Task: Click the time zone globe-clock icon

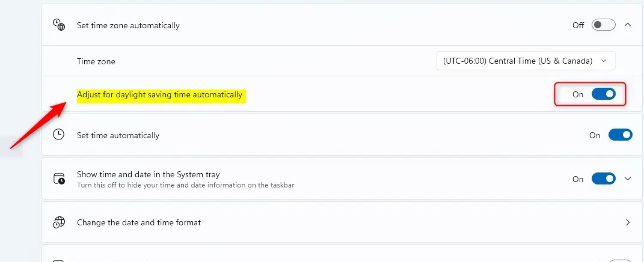Action: pyautogui.click(x=58, y=25)
